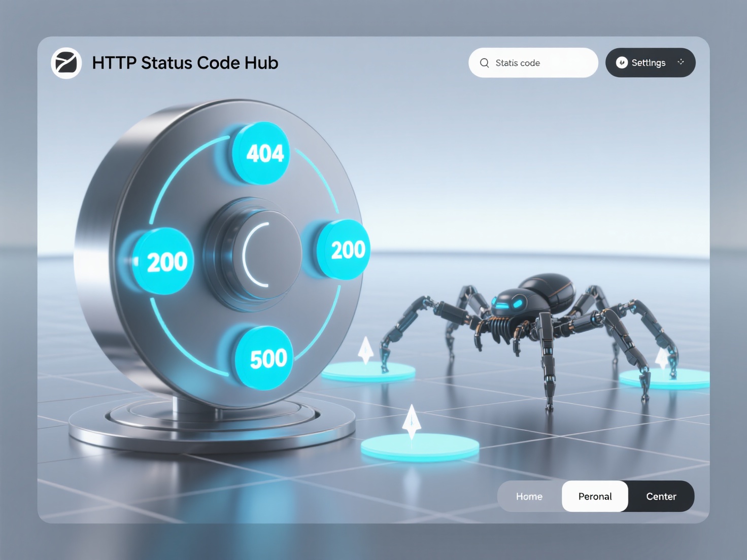Image resolution: width=747 pixels, height=560 pixels.
Task: Switch to the Center tab
Action: coord(660,496)
